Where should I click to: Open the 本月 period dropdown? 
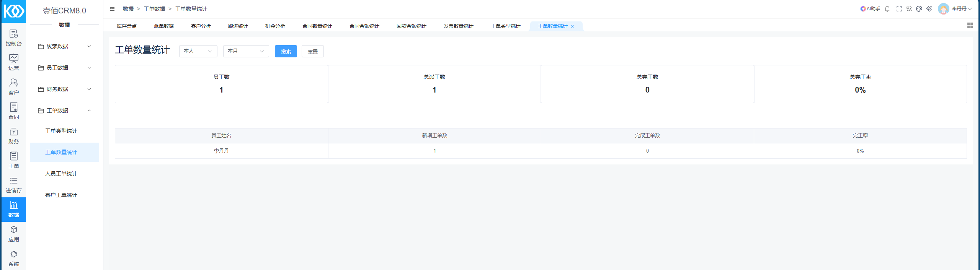pos(246,51)
